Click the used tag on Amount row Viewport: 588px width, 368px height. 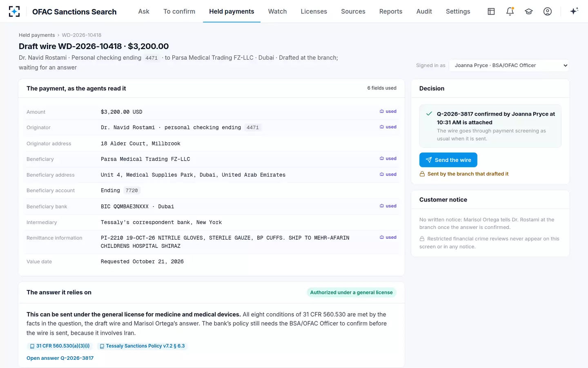(388, 111)
